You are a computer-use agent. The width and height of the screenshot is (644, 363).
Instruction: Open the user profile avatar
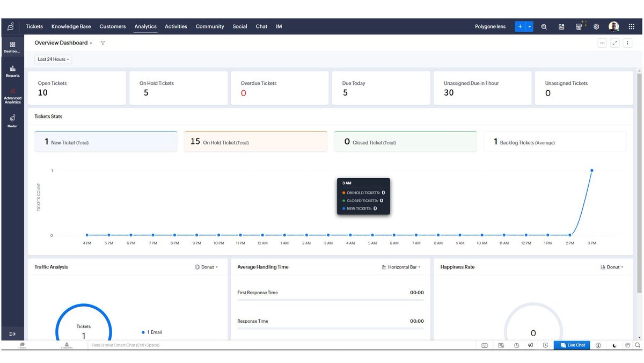pos(614,26)
